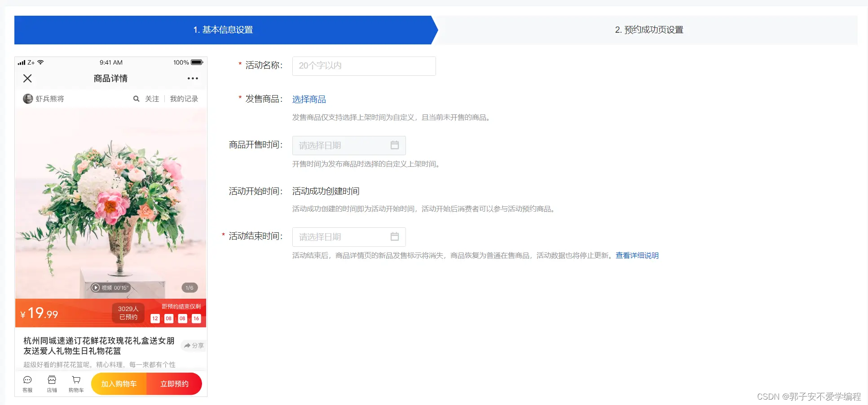This screenshot has width=868, height=405.
Task: Click the 距预约结束仅剩 countdown label
Action: (x=181, y=306)
